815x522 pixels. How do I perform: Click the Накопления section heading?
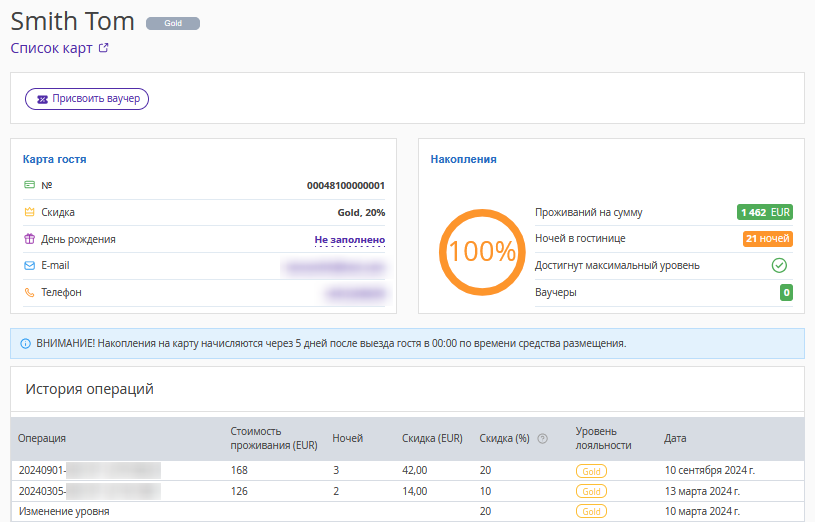(463, 159)
